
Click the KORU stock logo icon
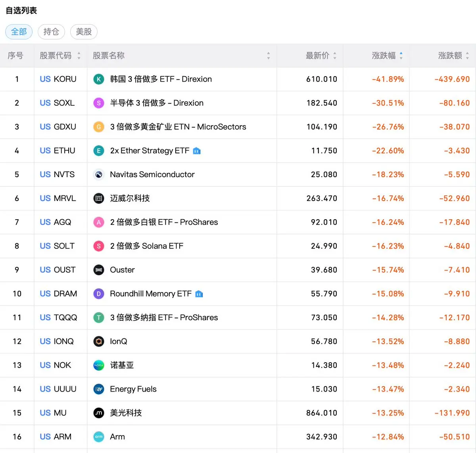click(x=99, y=79)
